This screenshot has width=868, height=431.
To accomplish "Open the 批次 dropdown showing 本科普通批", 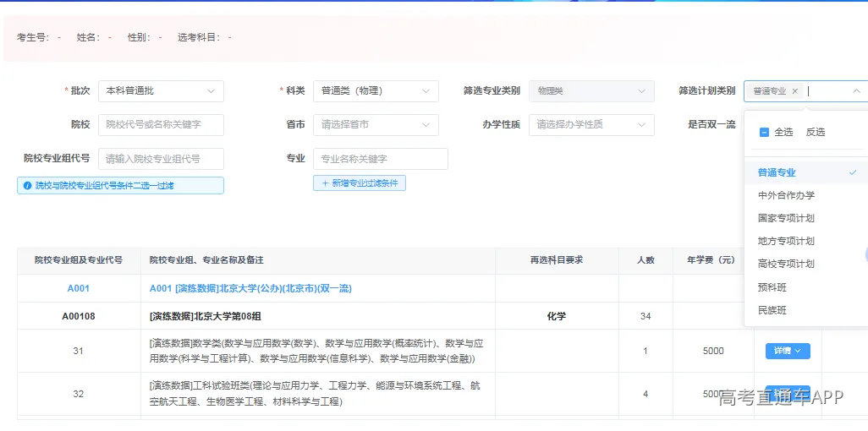I will [161, 91].
